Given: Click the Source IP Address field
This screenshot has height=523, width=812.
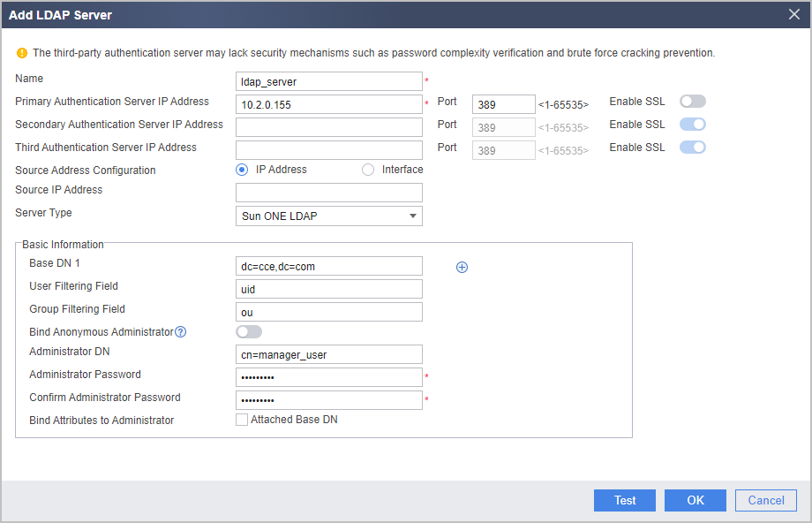Looking at the screenshot, I should [329, 193].
